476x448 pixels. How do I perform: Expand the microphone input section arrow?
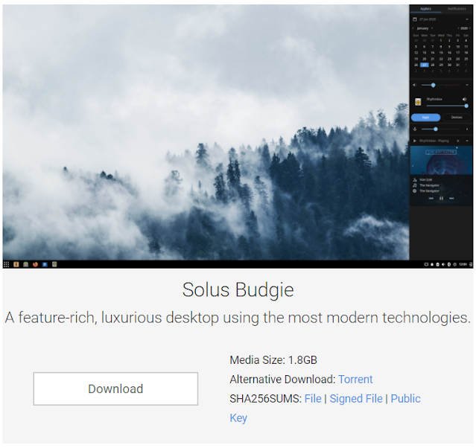[x=467, y=129]
